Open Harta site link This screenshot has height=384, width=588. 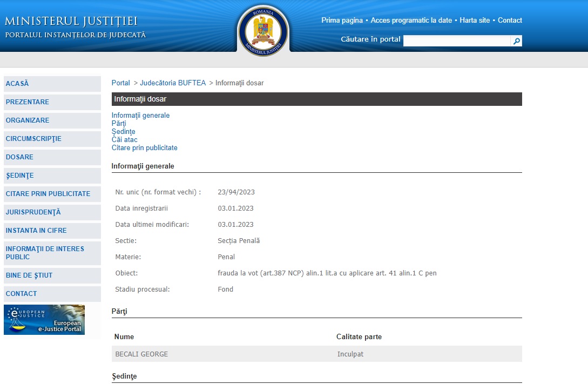[475, 20]
